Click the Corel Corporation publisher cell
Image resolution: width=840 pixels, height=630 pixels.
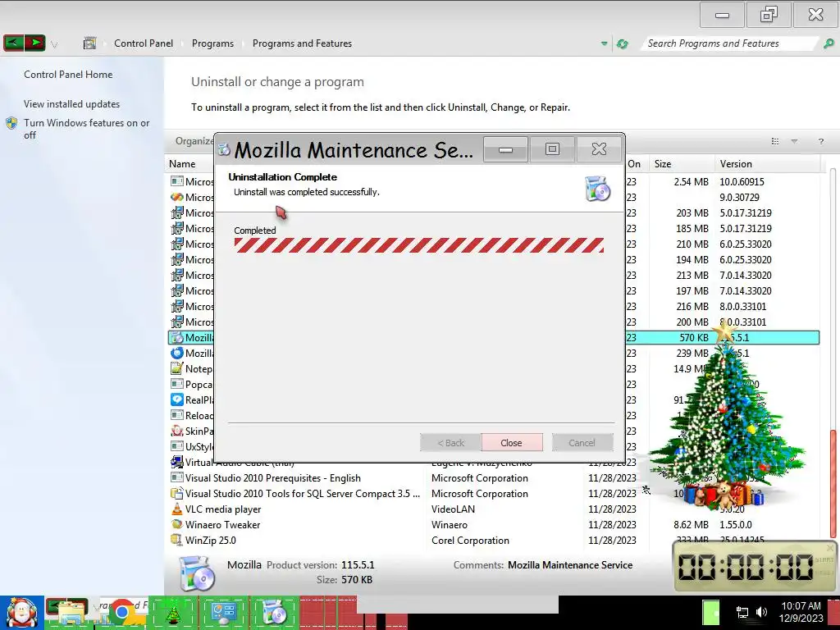470,540
